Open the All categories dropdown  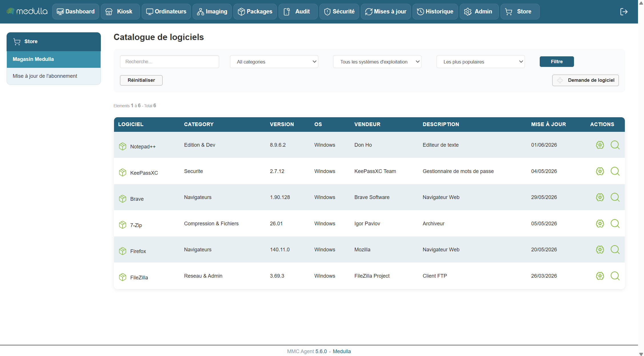274,62
